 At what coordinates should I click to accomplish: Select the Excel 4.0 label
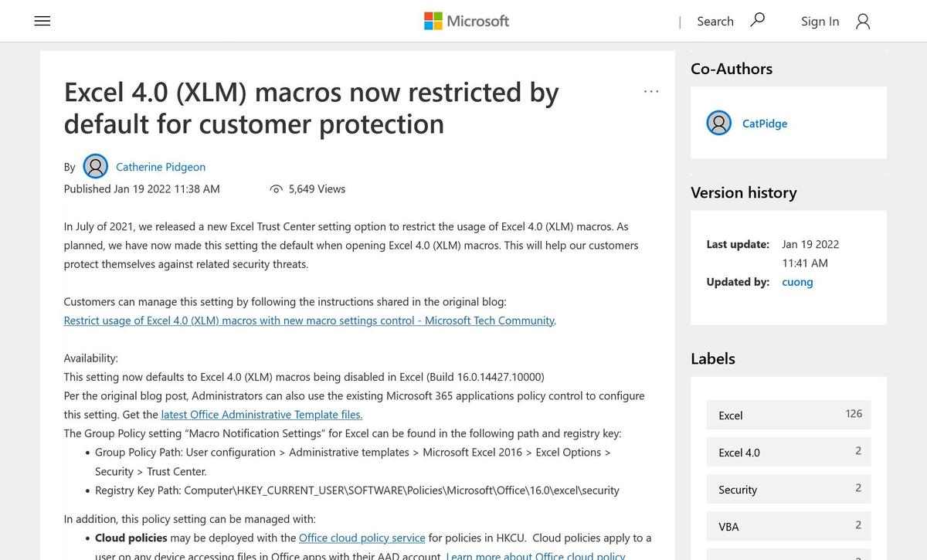(789, 452)
